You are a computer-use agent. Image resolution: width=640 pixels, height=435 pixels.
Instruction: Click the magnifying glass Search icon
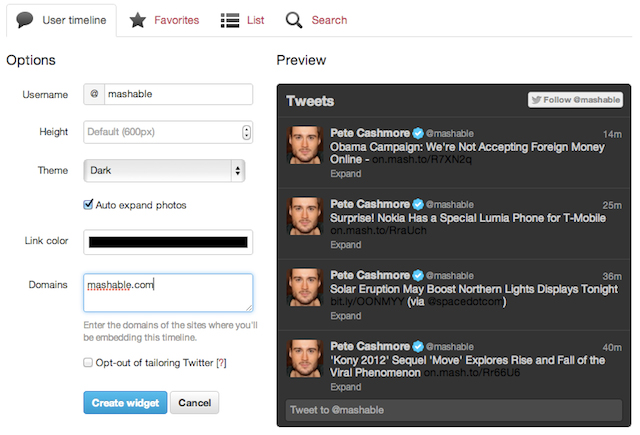[294, 20]
